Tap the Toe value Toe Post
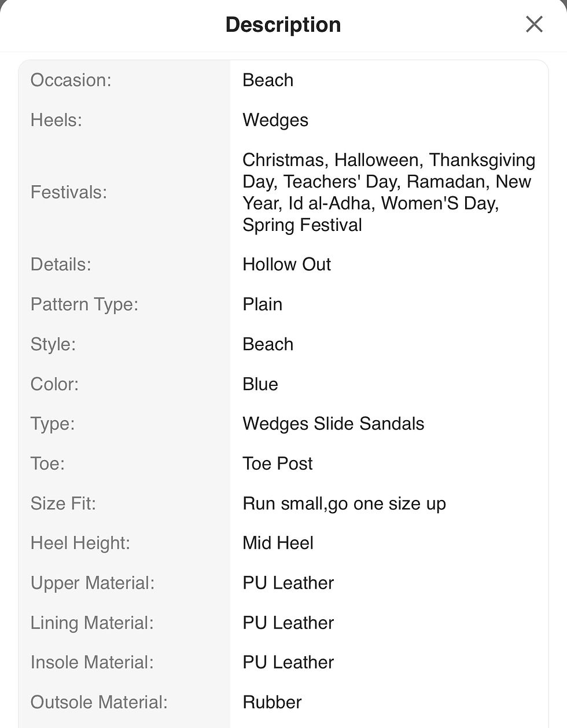The image size is (567, 728). (278, 464)
